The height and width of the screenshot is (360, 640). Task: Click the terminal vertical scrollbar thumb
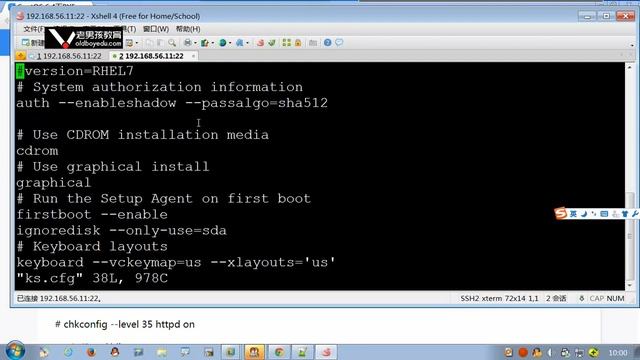pos(630,236)
